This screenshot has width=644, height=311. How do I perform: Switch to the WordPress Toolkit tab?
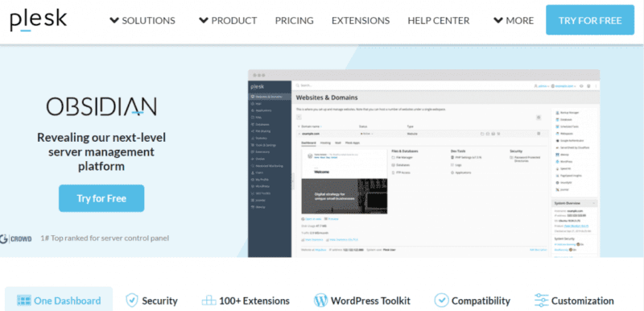pos(361,301)
